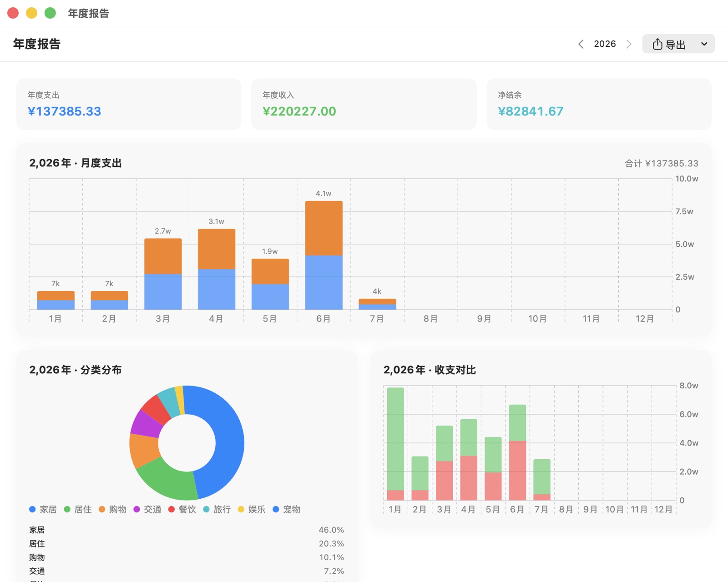
Task: Click the 4月 bar in the expense chart
Action: (217, 269)
